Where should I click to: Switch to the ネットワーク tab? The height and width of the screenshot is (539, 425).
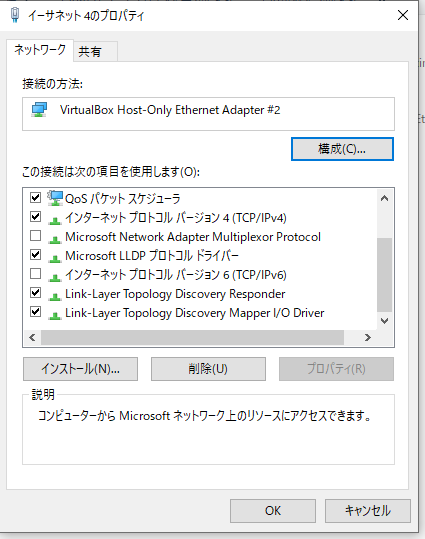[40, 50]
